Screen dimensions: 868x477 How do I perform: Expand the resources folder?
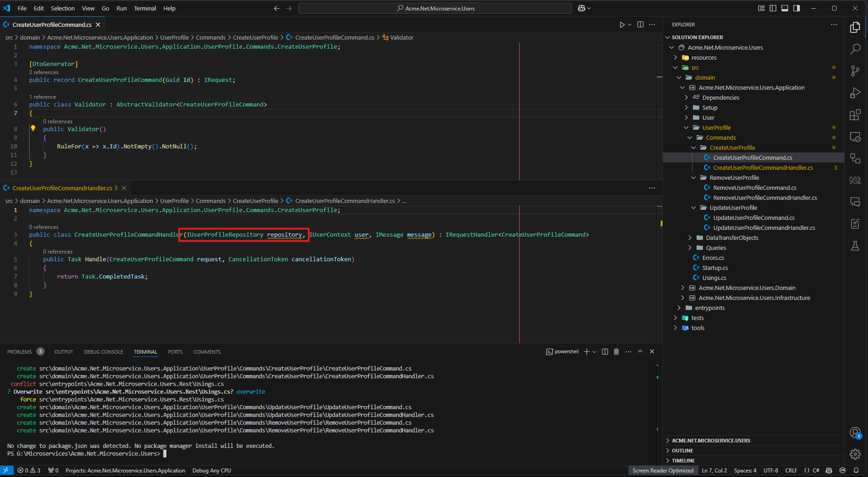[x=675, y=57]
